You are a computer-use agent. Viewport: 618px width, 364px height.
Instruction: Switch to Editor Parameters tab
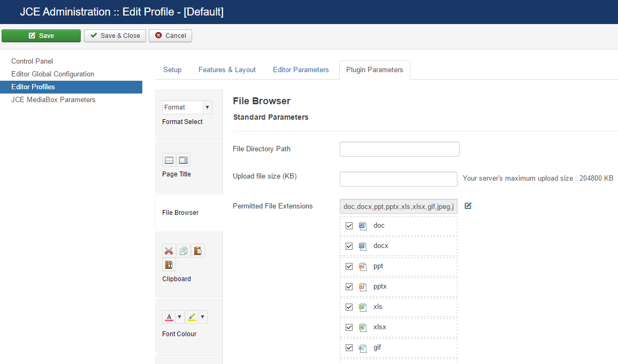(x=301, y=69)
